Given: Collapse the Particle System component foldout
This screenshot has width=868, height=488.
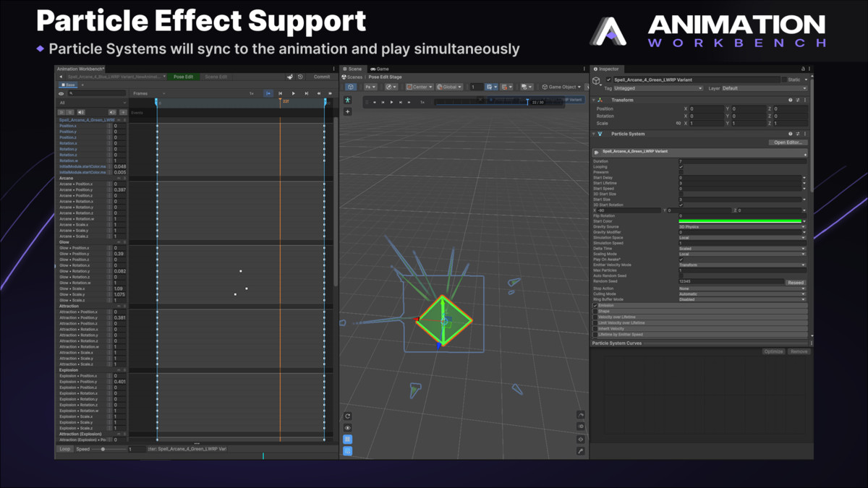Looking at the screenshot, I should coord(594,134).
